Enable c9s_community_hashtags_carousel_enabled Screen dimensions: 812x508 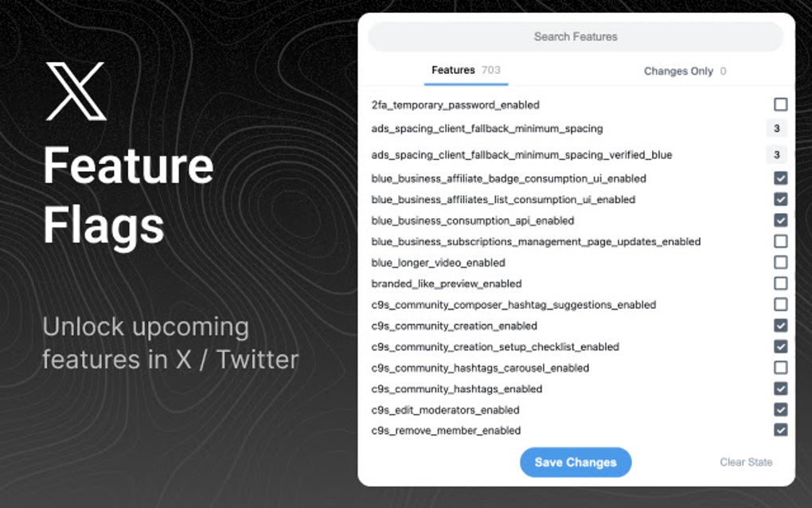click(x=780, y=368)
